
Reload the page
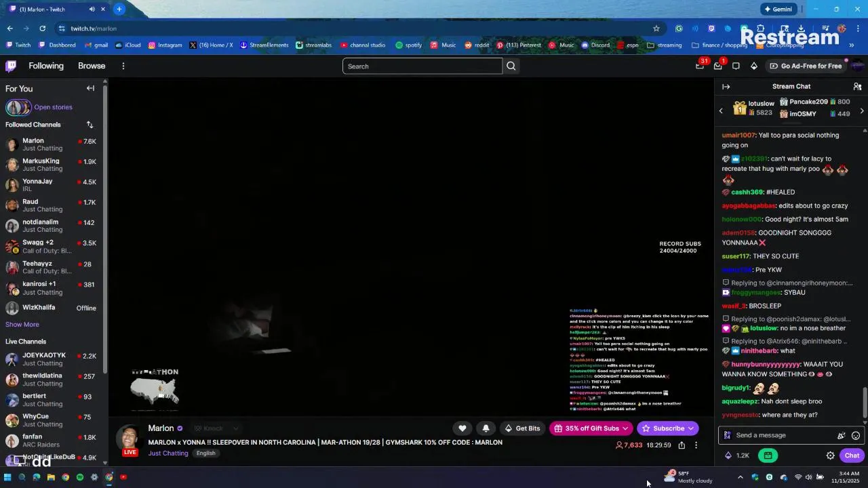42,28
